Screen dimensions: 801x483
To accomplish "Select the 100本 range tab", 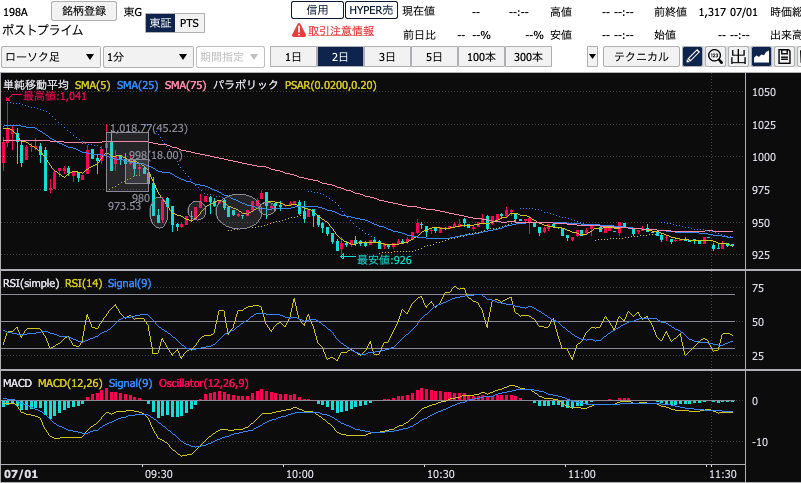I will coord(481,56).
